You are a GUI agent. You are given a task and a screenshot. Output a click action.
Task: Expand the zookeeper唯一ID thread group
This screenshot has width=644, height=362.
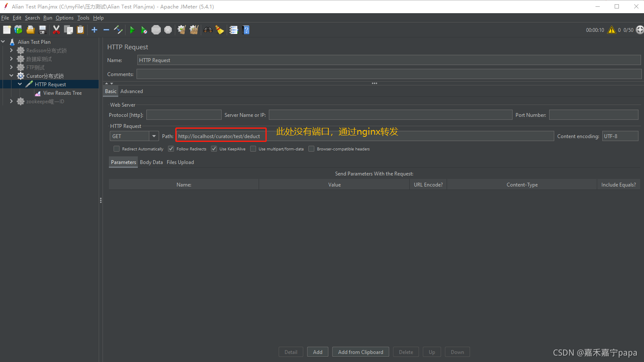pyautogui.click(x=11, y=101)
